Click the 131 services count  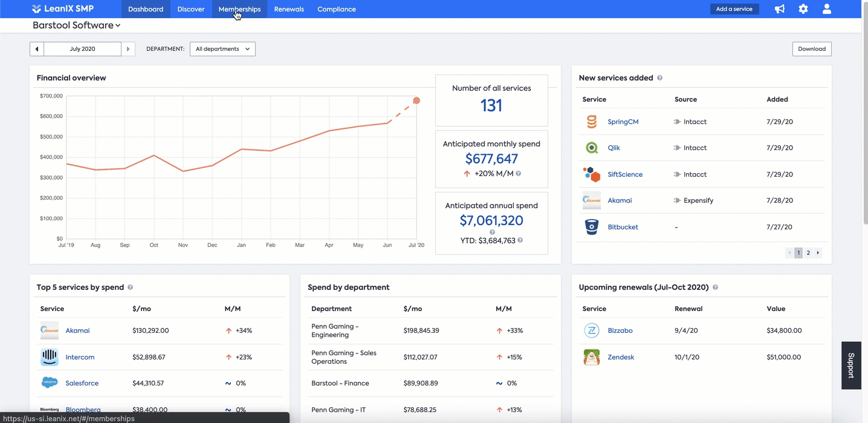click(x=491, y=105)
